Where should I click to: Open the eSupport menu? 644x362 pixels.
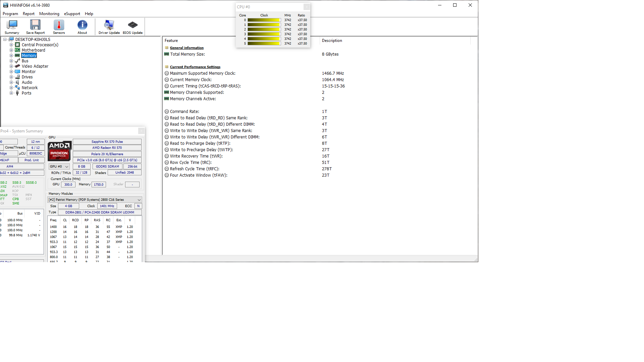pos(72,14)
